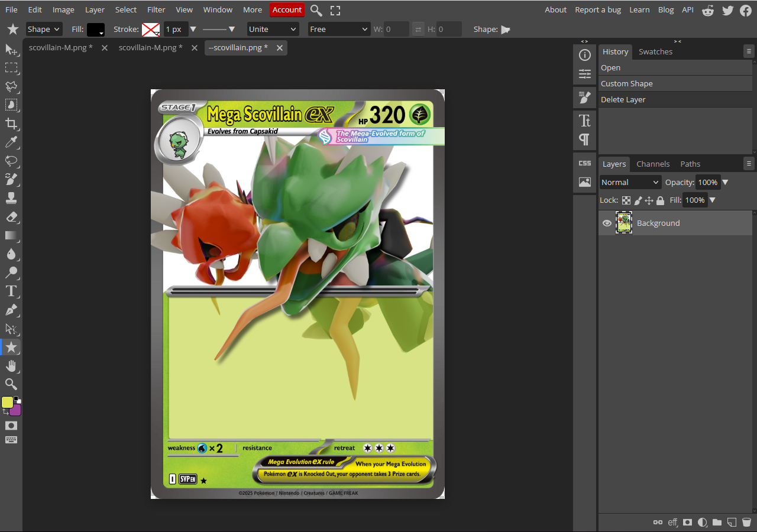Open the Report a bug link
Image resolution: width=757 pixels, height=532 pixels.
[x=598, y=9]
